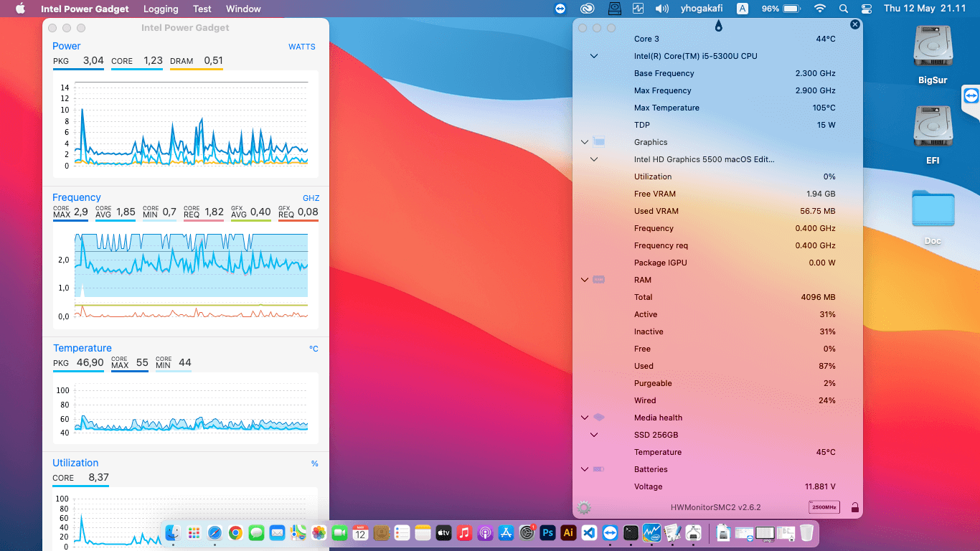980x551 pixels.
Task: Open HWMonitorSMC2 settings gear
Action: (584, 508)
